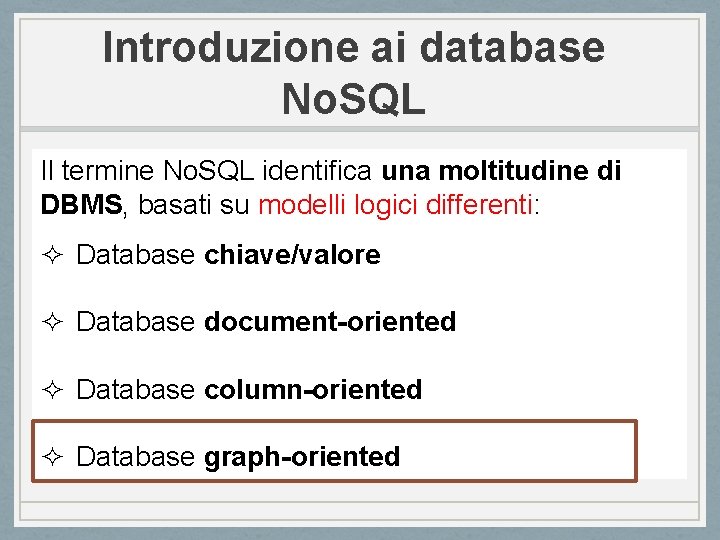Viewport: 720px width, 540px height.
Task: Click the text 'Il termine NoSQL identifica'
Action: (x=206, y=170)
